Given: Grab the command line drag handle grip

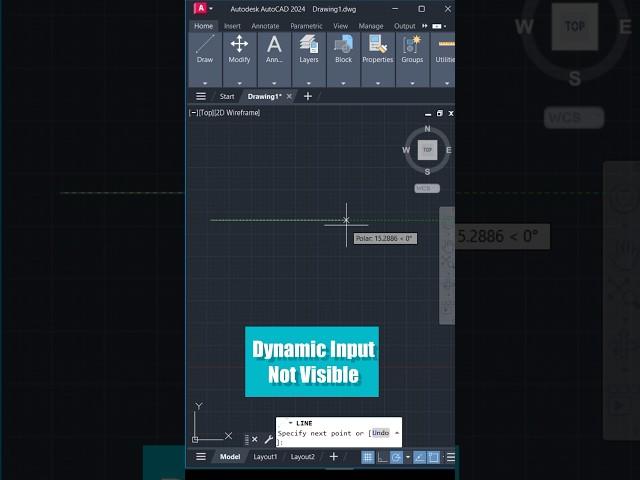Looking at the screenshot, I should coord(247,440).
